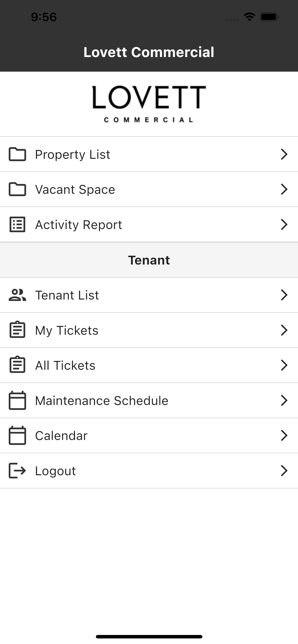Tap the Maintenance Schedule calendar icon
This screenshot has width=298, height=644.
pyautogui.click(x=17, y=400)
